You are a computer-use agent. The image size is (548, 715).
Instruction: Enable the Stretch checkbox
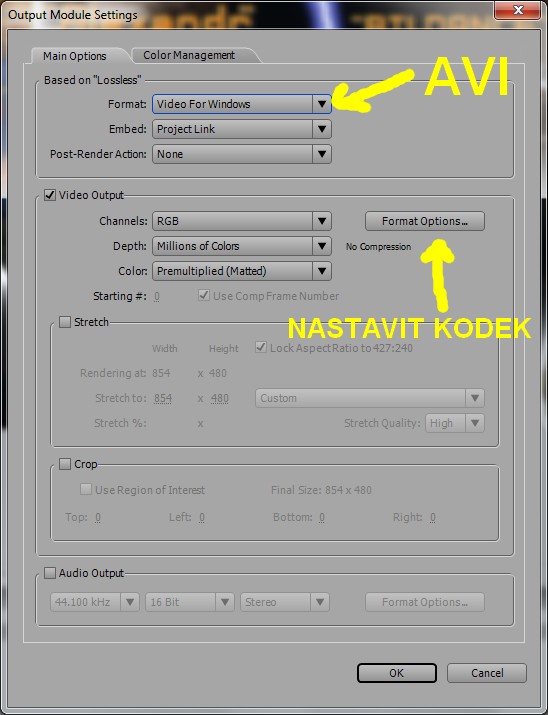tap(65, 322)
